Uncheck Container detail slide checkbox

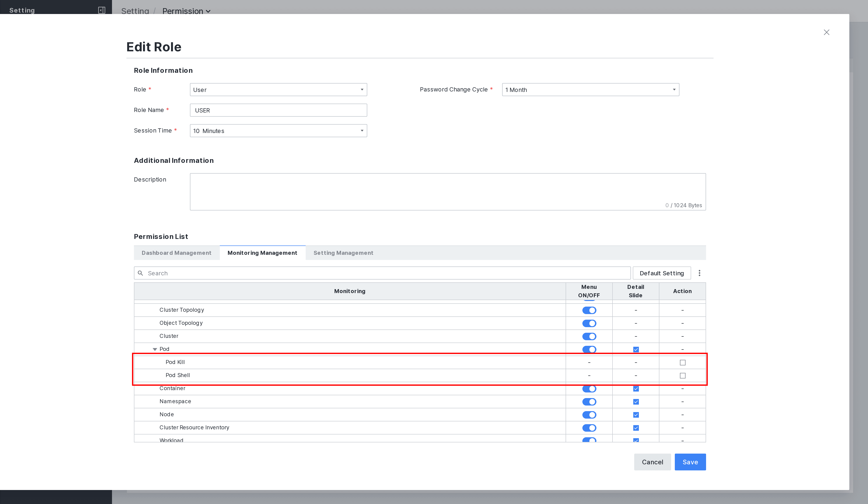[636, 388]
